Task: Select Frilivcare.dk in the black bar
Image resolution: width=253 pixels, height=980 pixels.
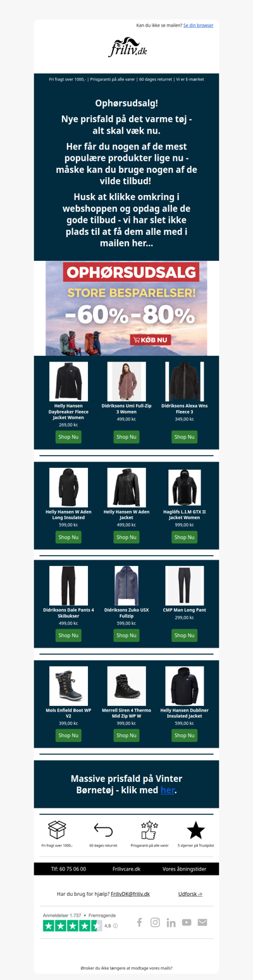Action: click(x=126, y=869)
